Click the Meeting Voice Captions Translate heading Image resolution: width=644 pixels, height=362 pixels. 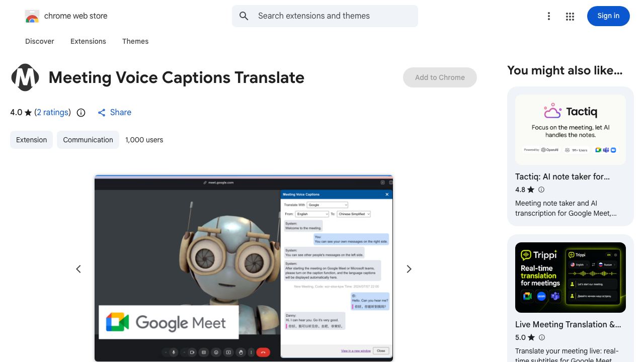click(x=177, y=77)
